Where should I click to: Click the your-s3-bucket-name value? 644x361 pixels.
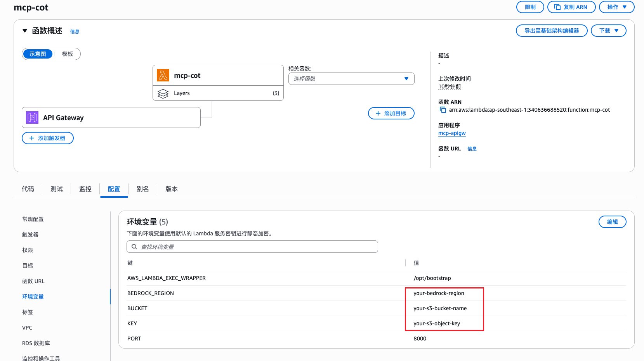pyautogui.click(x=440, y=308)
